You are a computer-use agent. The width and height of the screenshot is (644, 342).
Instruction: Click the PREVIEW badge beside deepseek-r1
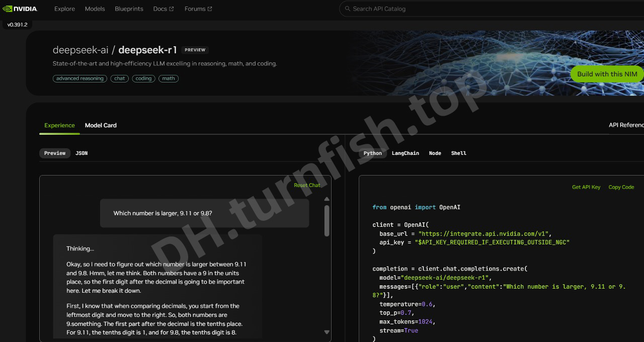[x=195, y=50]
